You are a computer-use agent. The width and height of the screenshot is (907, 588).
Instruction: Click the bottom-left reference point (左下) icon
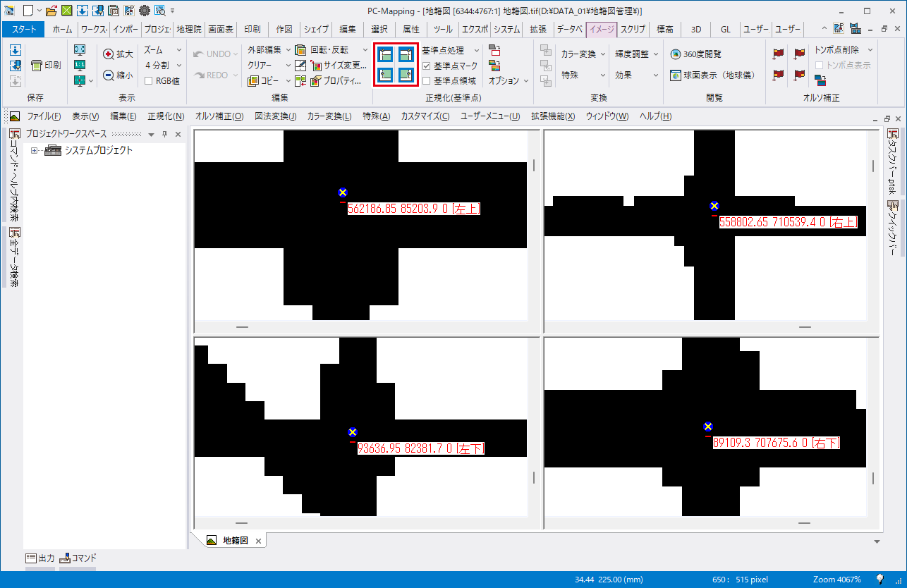click(x=385, y=74)
